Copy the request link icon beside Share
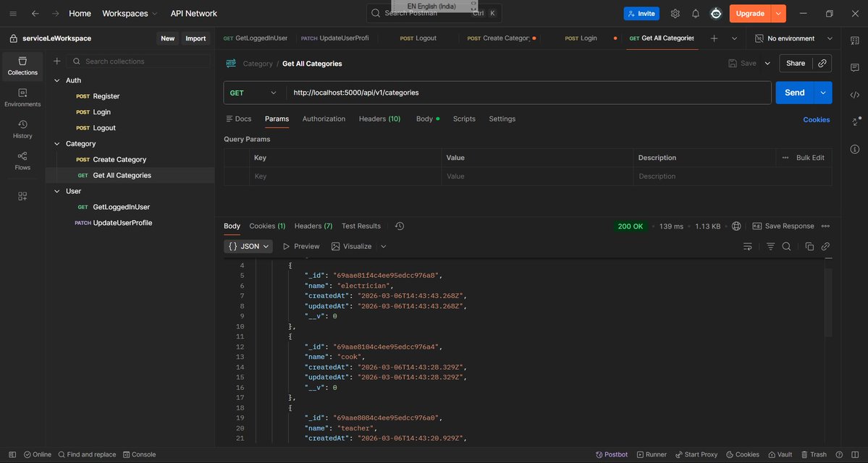 pyautogui.click(x=822, y=63)
